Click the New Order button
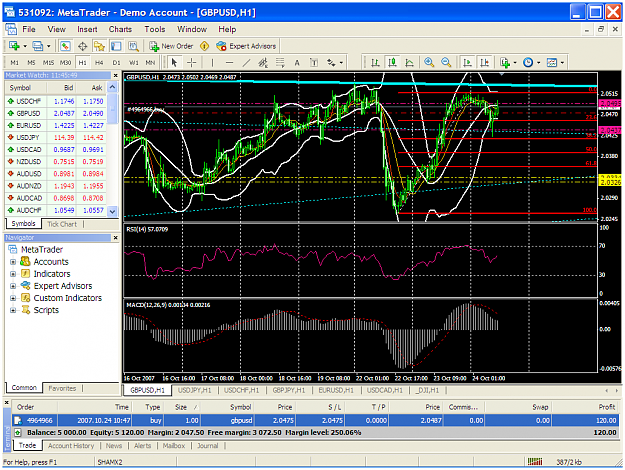Image resolution: width=625 pixels, height=470 pixels. click(171, 46)
